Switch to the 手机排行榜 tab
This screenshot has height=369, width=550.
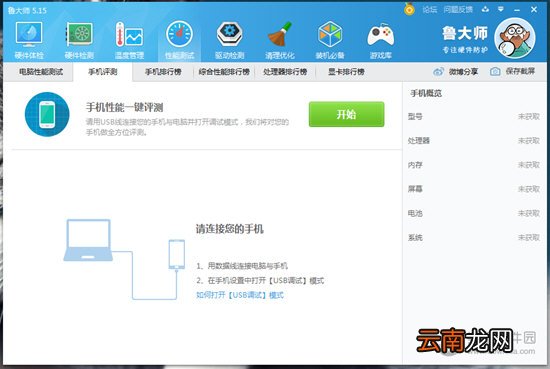[163, 72]
